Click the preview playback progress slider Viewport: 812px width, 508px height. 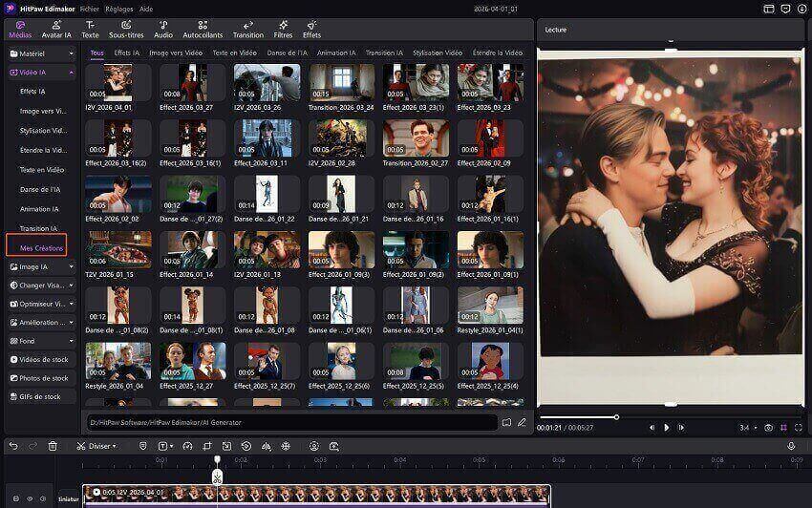(669, 416)
